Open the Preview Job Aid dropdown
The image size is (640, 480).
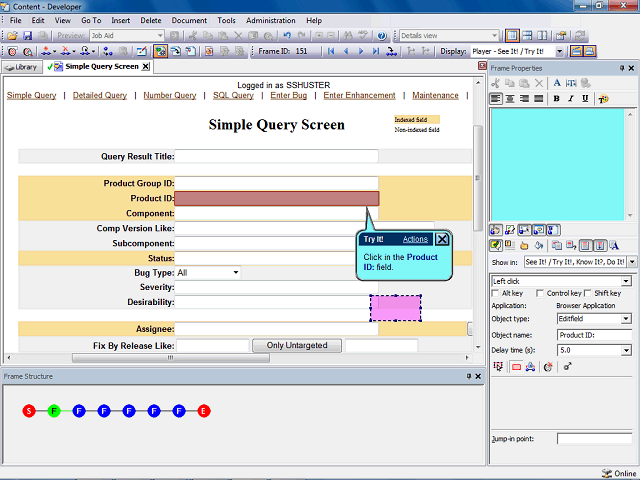(x=160, y=36)
